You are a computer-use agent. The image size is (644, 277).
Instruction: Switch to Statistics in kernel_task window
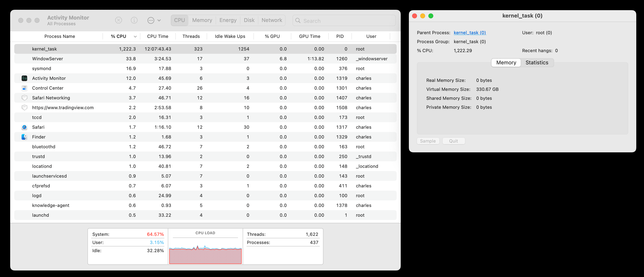(537, 63)
